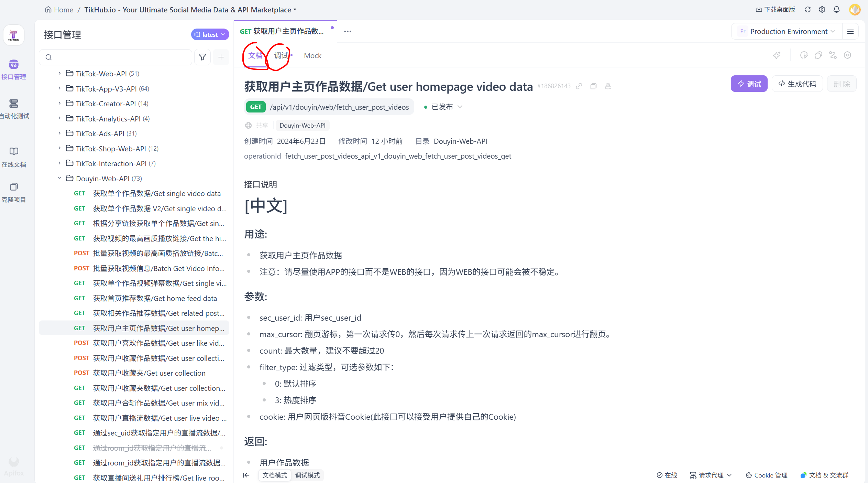Switch to 文档模式 at the bottom

275,475
